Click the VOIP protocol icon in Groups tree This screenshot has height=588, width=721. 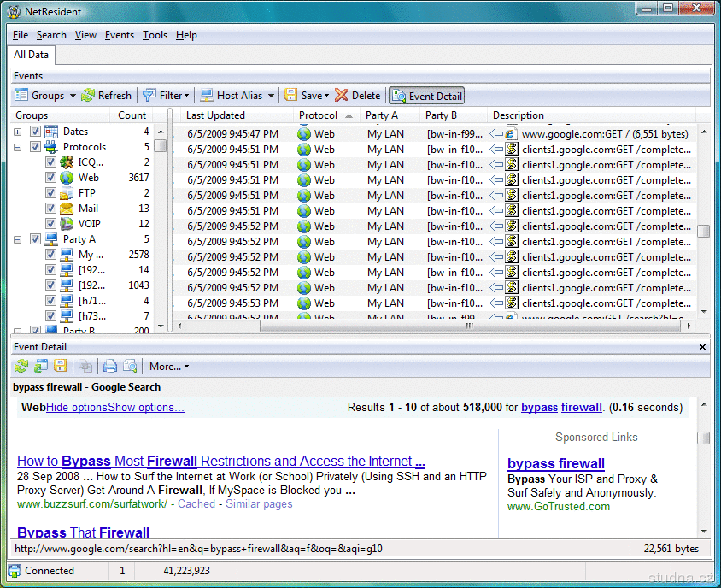(67, 224)
